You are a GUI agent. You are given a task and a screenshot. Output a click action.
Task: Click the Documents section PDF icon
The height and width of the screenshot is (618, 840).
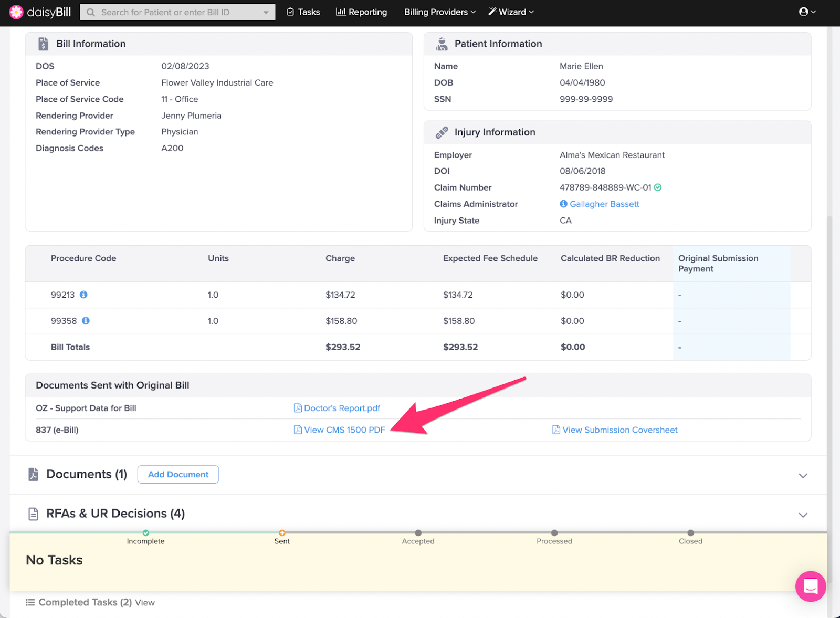[34, 474]
